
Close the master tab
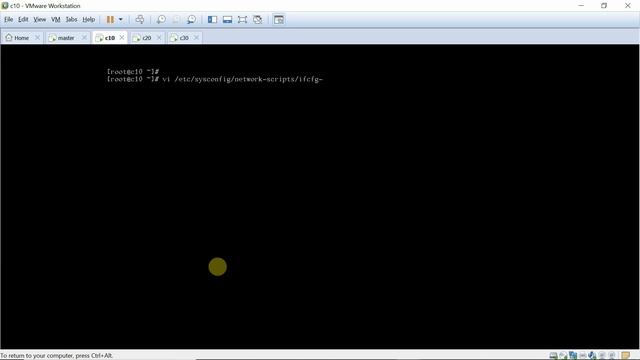(x=84, y=38)
